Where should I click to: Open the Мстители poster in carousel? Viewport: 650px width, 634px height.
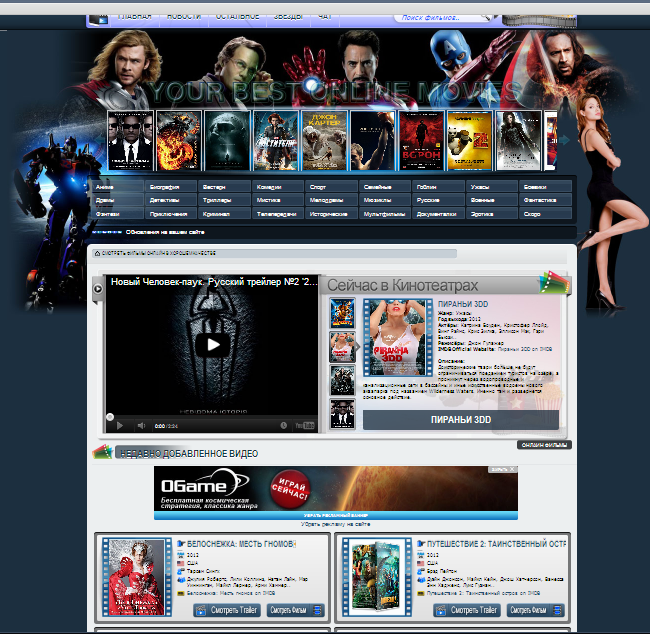pyautogui.click(x=276, y=141)
